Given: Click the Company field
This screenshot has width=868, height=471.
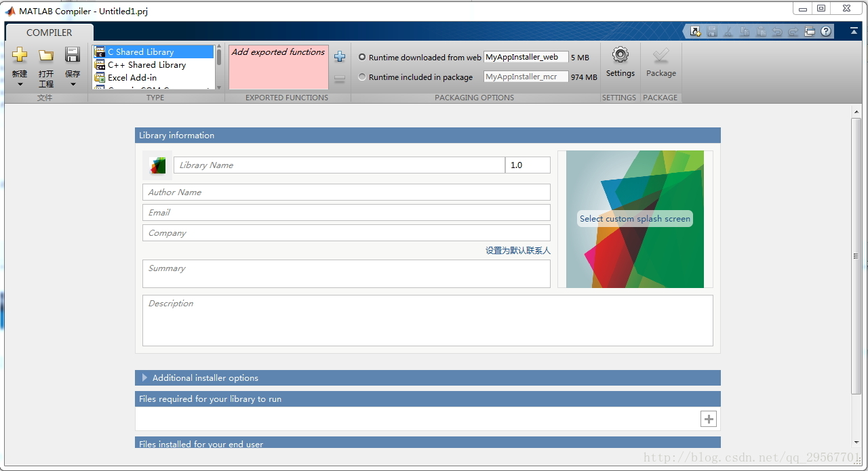Looking at the screenshot, I should pos(347,233).
